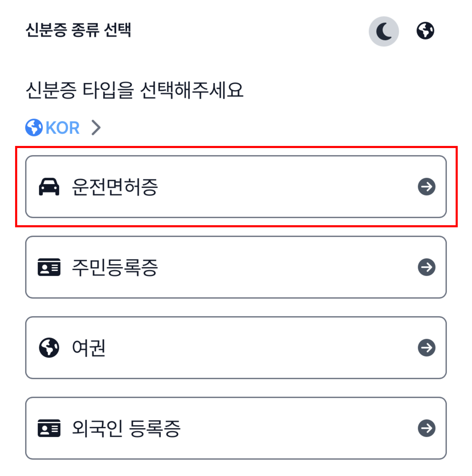Screen dimensions: 472x476
Task: Click the ID card icon for 주민등록증
Action: tap(49, 267)
